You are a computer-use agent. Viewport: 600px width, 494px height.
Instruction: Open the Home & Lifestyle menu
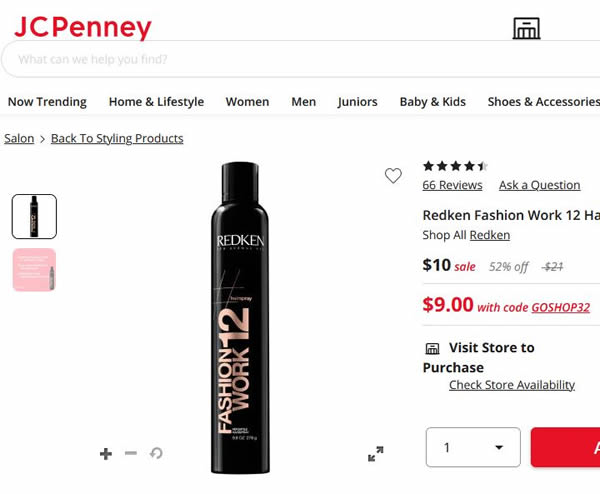pyautogui.click(x=156, y=101)
